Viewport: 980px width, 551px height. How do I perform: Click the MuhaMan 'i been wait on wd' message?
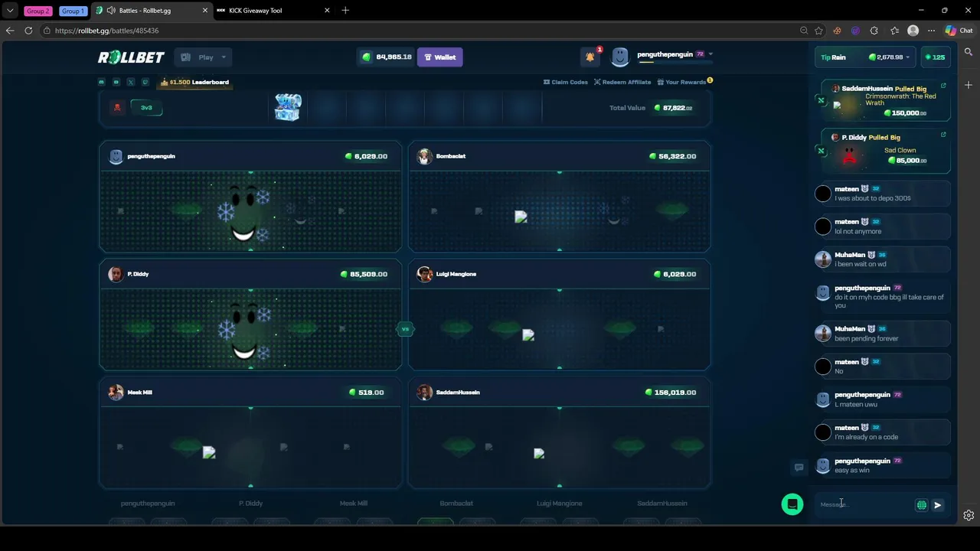click(882, 259)
